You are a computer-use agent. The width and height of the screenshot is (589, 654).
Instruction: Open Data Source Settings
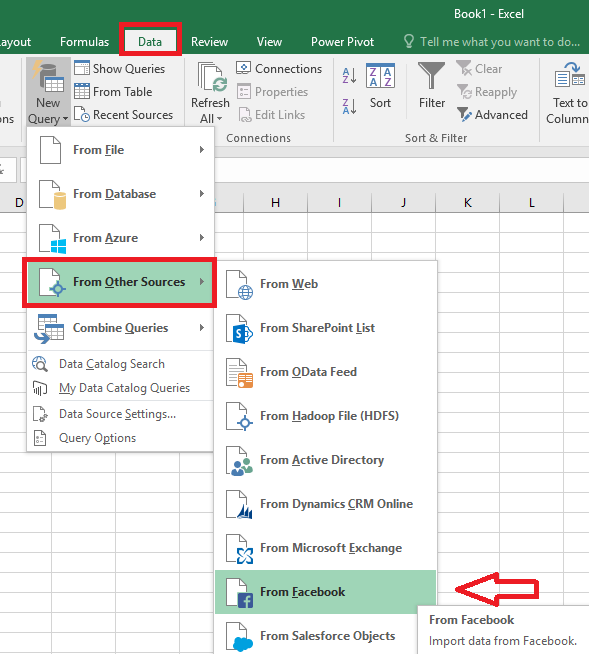(121, 414)
